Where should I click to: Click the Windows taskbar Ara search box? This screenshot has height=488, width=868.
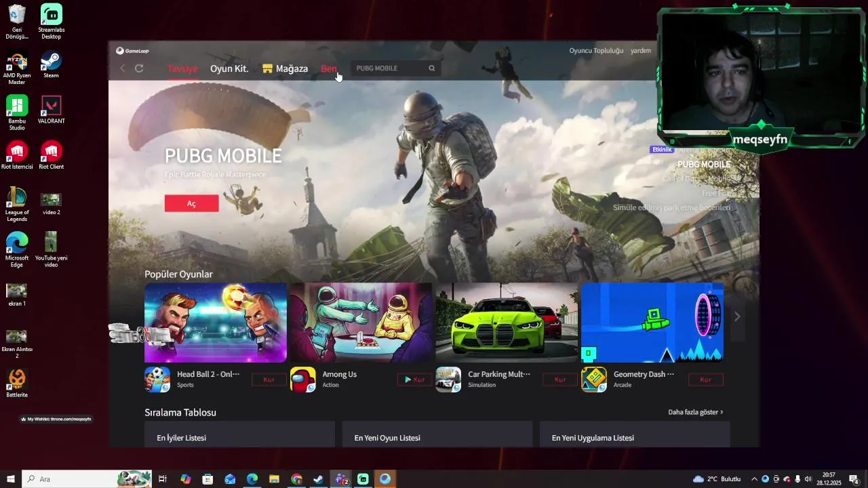tap(87, 479)
